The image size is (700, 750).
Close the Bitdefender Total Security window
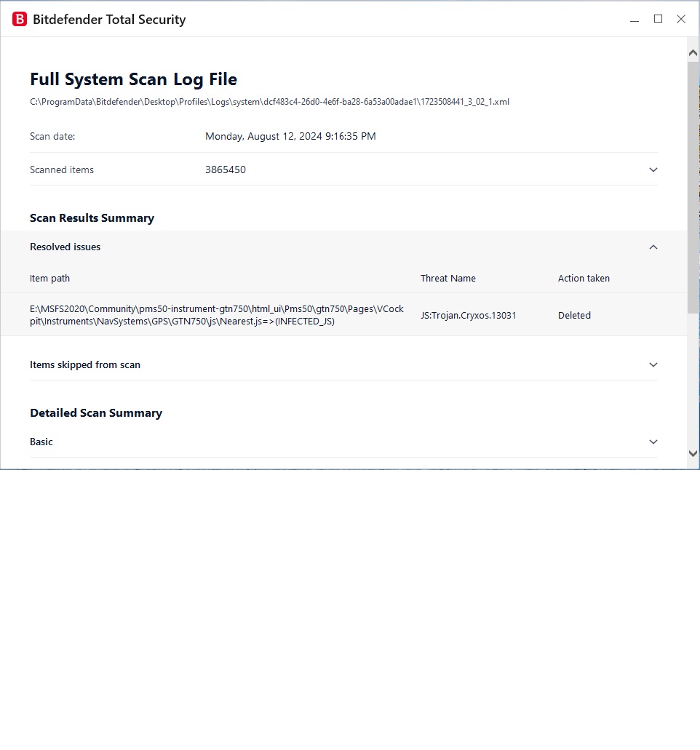pos(681,19)
